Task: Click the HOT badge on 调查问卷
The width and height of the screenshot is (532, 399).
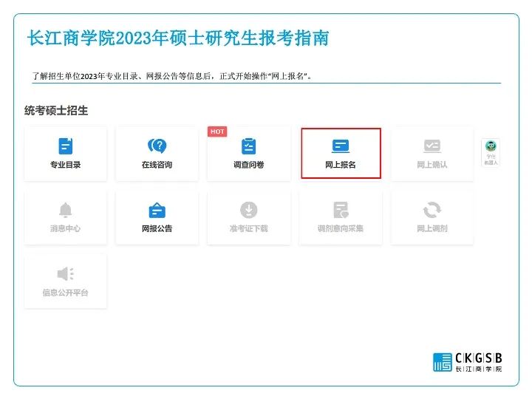Action: coord(217,132)
